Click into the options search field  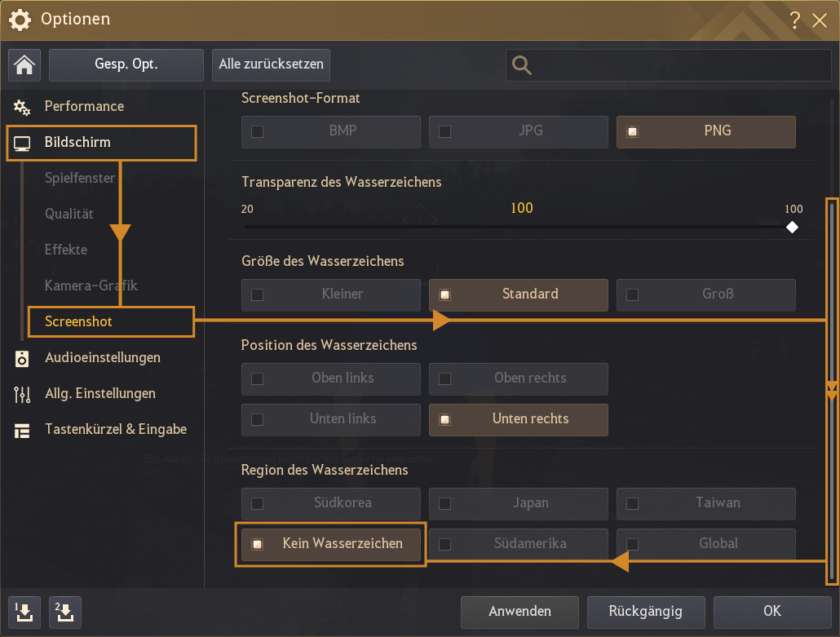[x=677, y=65]
